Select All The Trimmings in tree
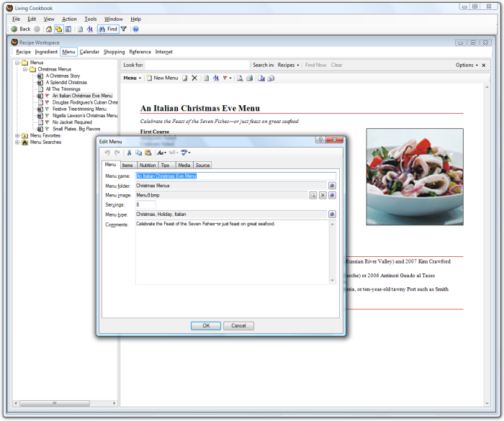This screenshot has height=421, width=504. pos(63,89)
